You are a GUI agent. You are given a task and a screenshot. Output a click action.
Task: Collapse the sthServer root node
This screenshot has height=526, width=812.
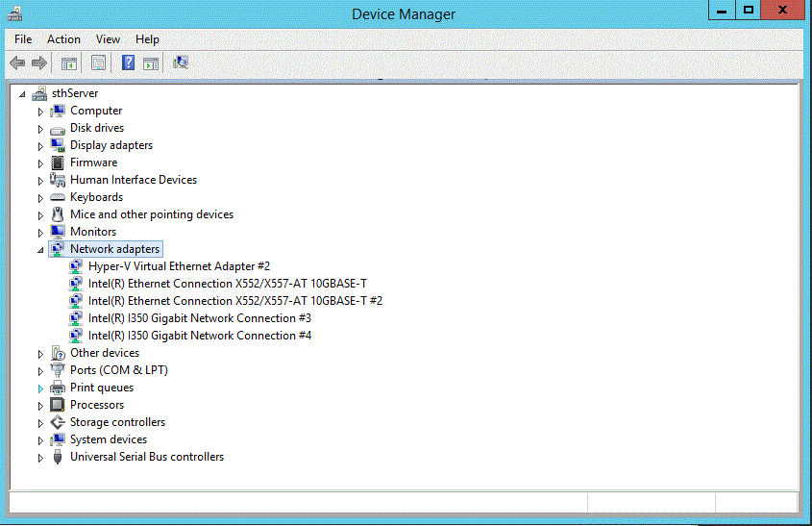tap(22, 94)
